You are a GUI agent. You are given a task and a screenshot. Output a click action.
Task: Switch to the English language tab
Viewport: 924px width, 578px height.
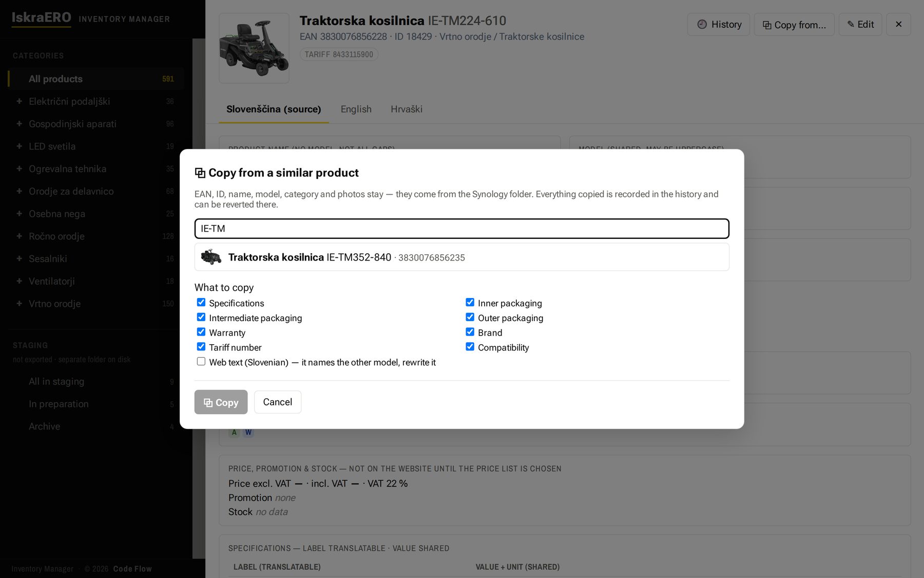(356, 109)
